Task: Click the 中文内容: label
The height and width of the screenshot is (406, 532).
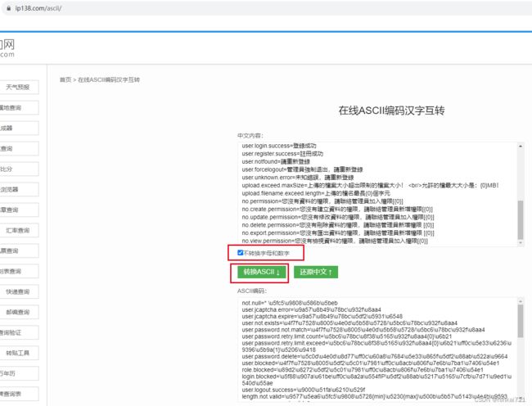Action: pos(250,136)
